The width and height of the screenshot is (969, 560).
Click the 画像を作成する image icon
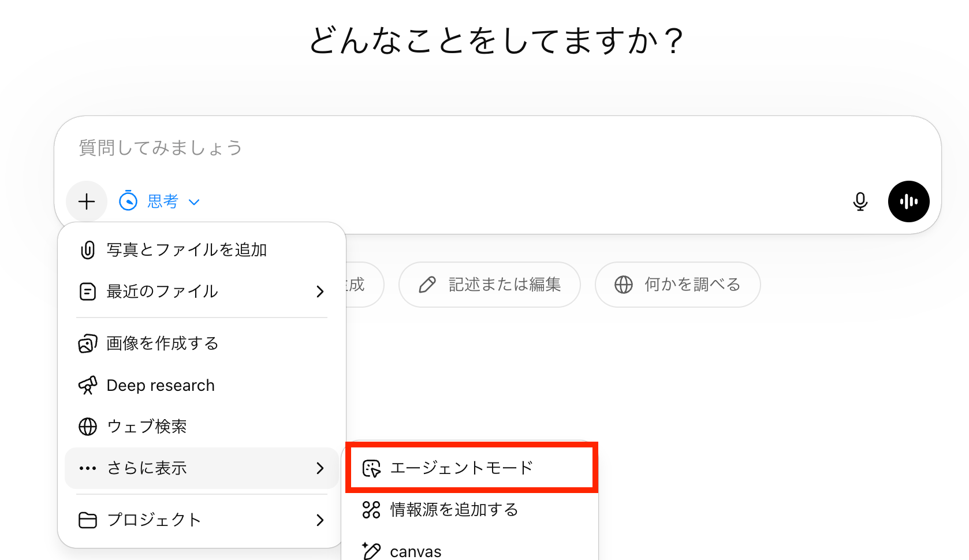pos(87,344)
